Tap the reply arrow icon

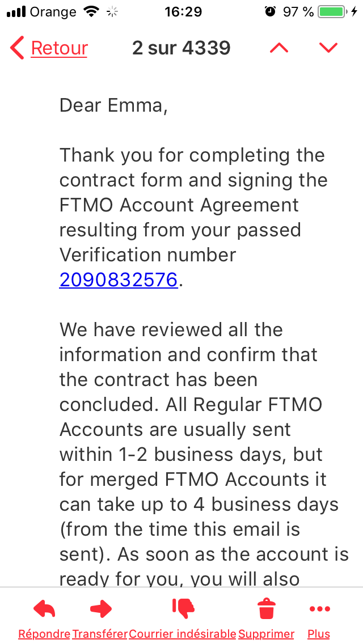click(44, 609)
